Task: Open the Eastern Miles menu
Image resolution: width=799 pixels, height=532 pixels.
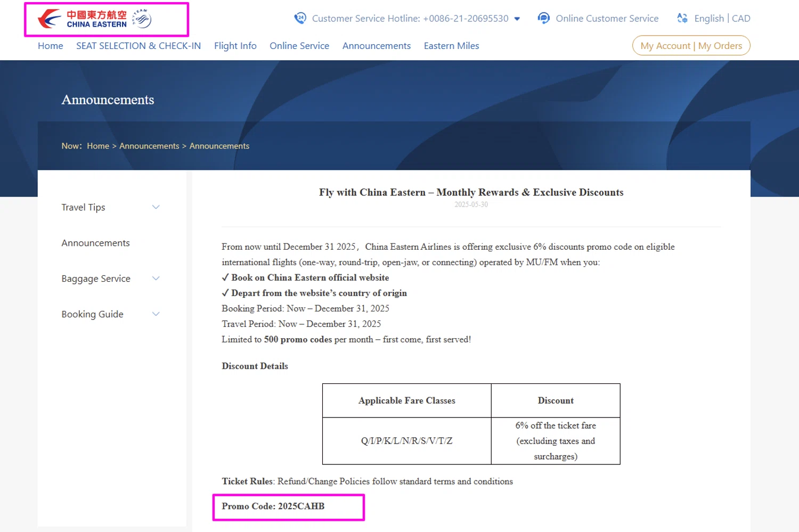Action: [x=452, y=46]
